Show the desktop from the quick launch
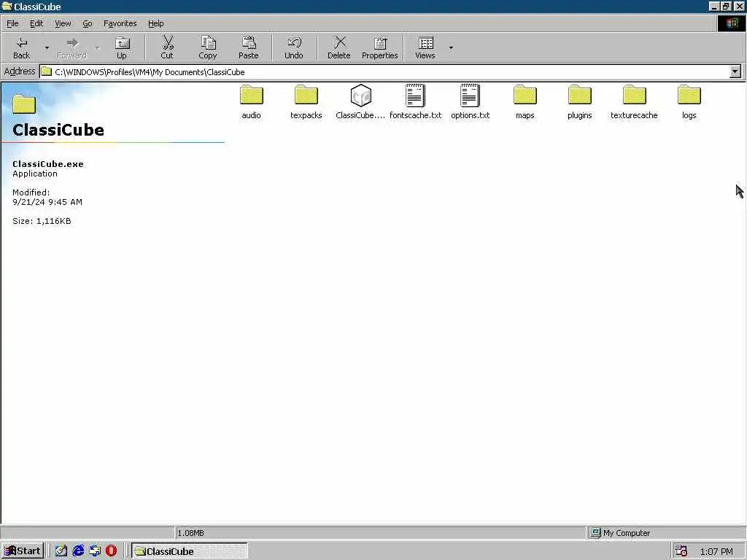The image size is (747, 560). point(61,551)
